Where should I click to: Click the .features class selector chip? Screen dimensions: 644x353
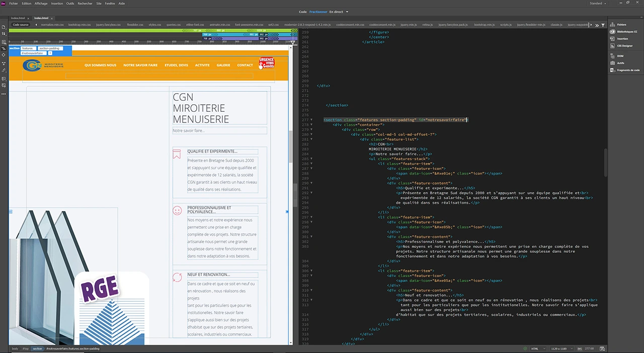point(28,48)
